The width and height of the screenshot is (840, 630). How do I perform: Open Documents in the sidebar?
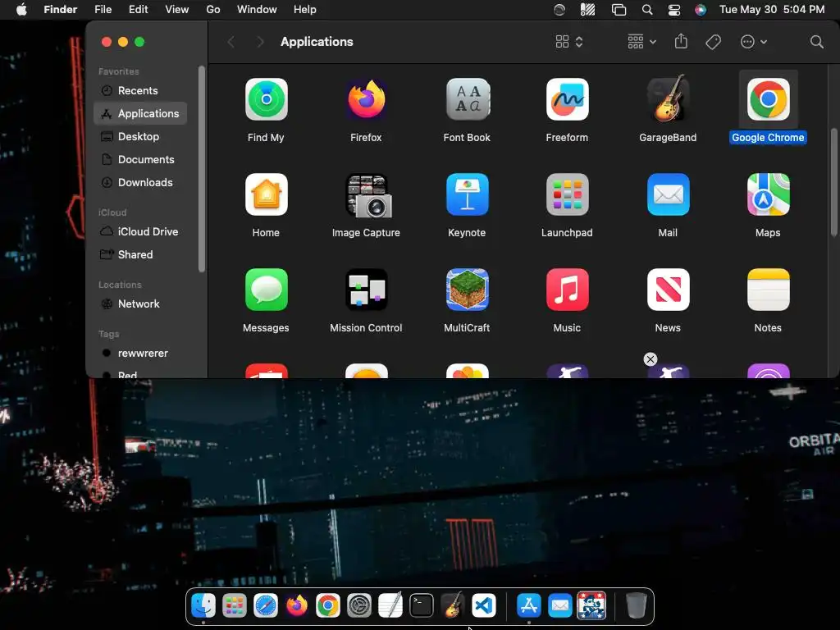140,160
